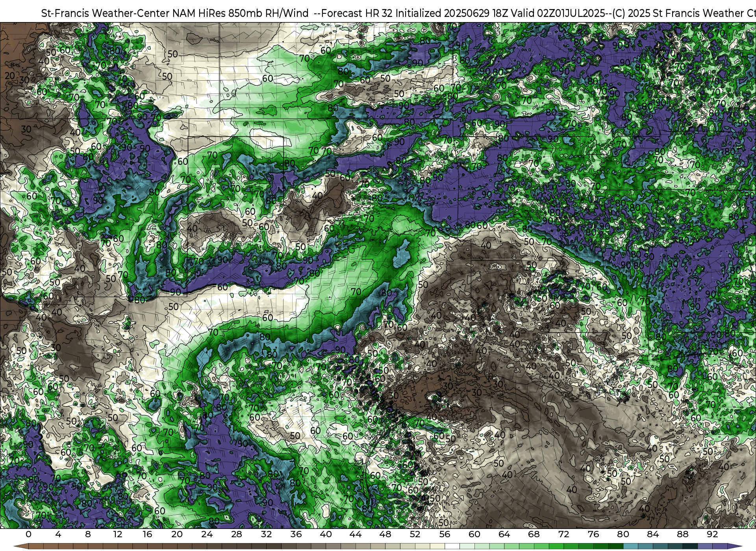Click the colorbar tick label 76
The image size is (756, 551).
coord(593,534)
